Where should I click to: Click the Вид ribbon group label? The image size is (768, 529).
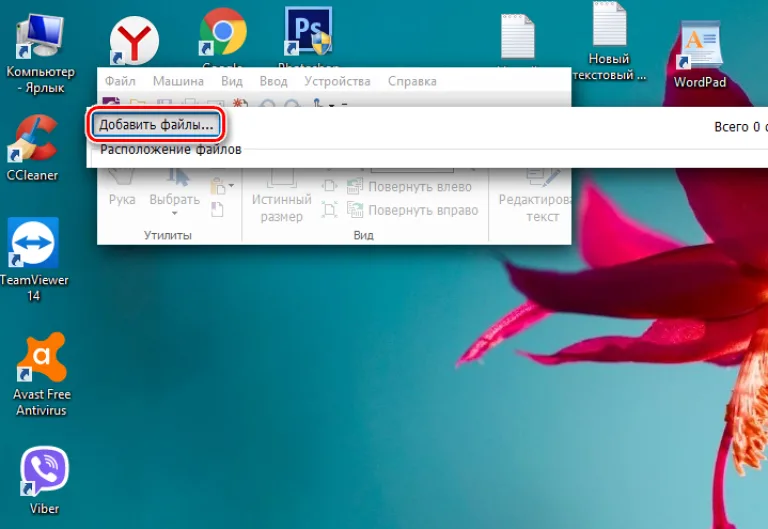click(x=363, y=235)
